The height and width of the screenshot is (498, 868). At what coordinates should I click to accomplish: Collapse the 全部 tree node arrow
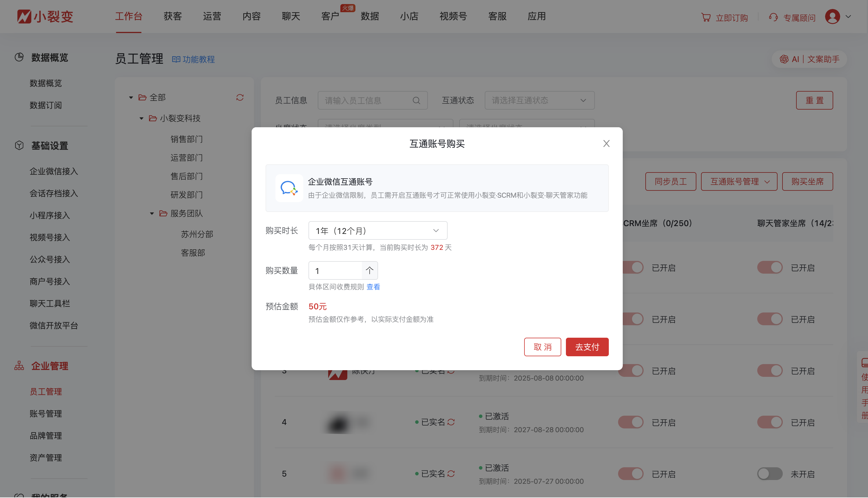click(x=131, y=98)
